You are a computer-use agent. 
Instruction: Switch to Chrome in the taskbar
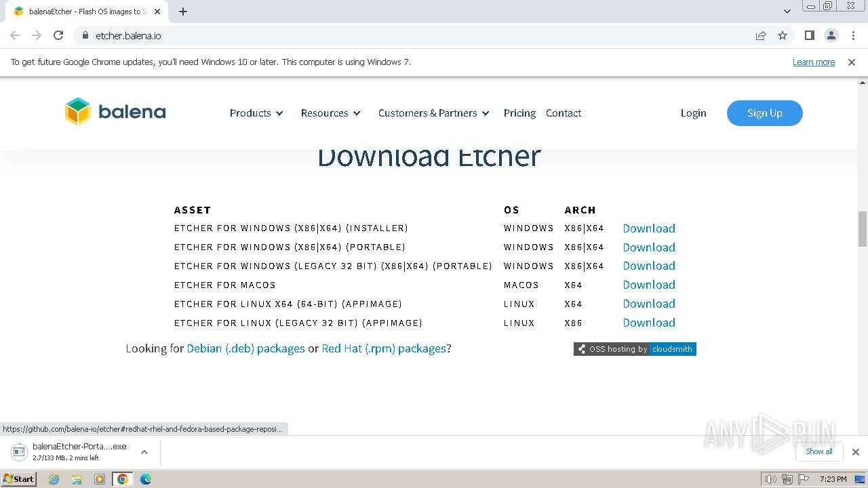(122, 479)
